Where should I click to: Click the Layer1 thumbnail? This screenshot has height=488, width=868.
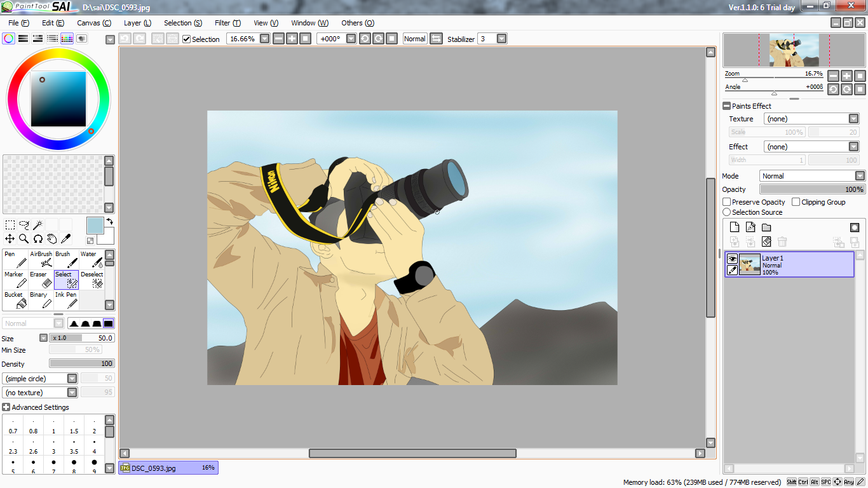point(750,264)
